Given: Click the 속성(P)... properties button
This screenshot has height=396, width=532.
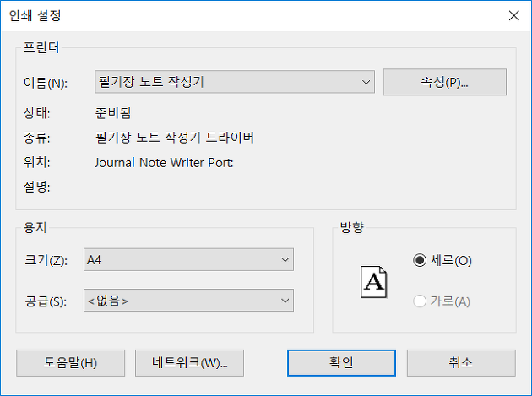Looking at the screenshot, I should tap(445, 82).
